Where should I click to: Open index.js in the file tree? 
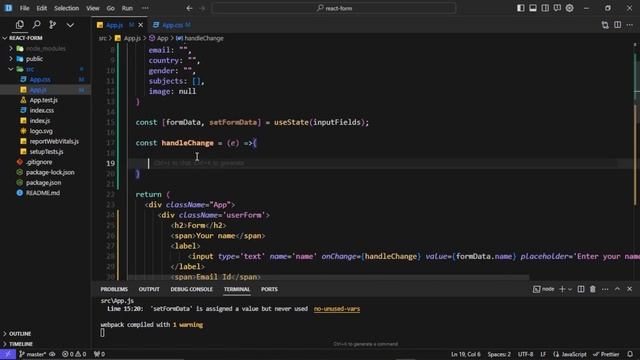[x=40, y=121]
